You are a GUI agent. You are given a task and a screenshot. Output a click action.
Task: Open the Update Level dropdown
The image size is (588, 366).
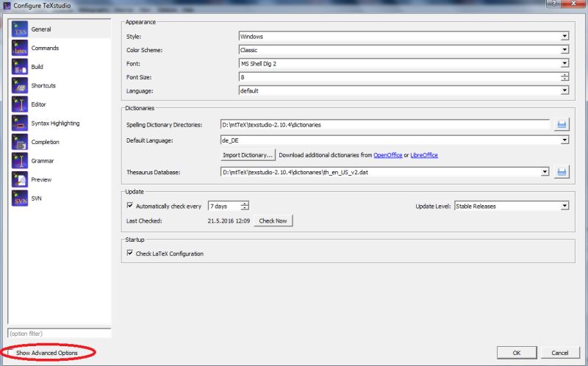(564, 206)
